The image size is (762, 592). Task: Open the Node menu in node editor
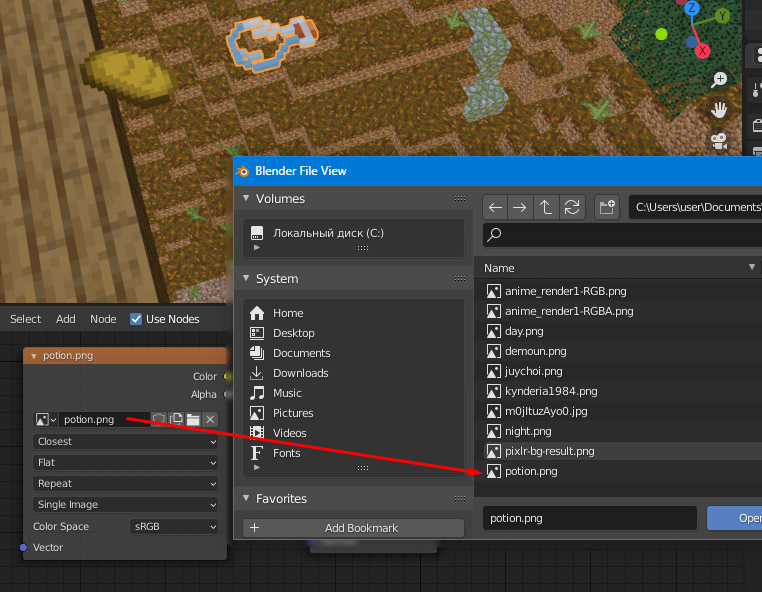click(103, 319)
